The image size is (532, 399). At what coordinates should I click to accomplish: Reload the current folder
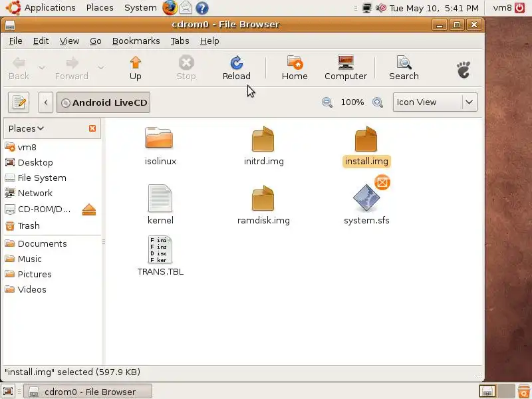coord(237,68)
